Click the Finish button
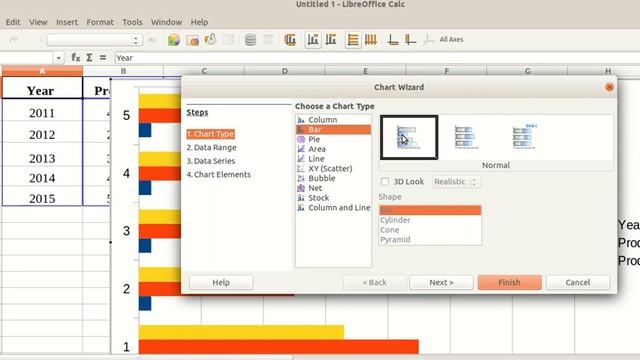 pyautogui.click(x=509, y=282)
